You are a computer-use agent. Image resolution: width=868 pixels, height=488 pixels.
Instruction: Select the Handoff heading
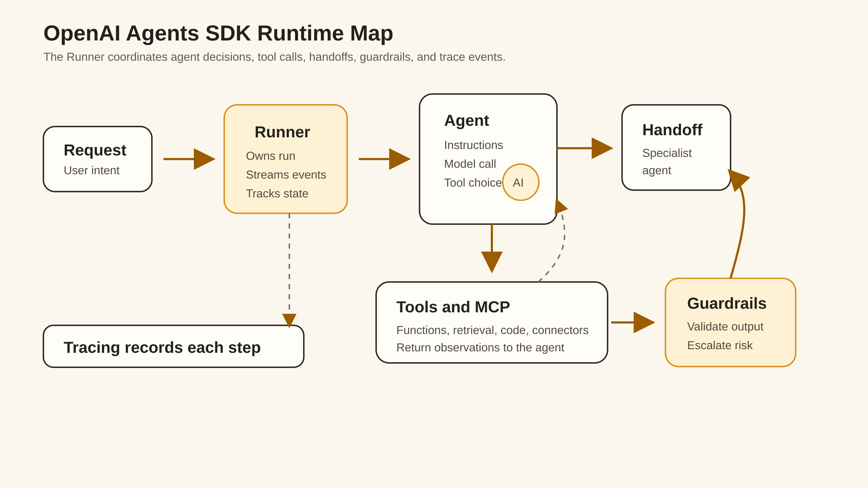[x=672, y=130]
